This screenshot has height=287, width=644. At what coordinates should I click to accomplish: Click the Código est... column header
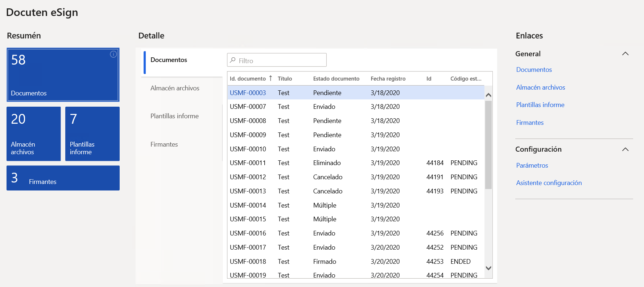point(466,78)
